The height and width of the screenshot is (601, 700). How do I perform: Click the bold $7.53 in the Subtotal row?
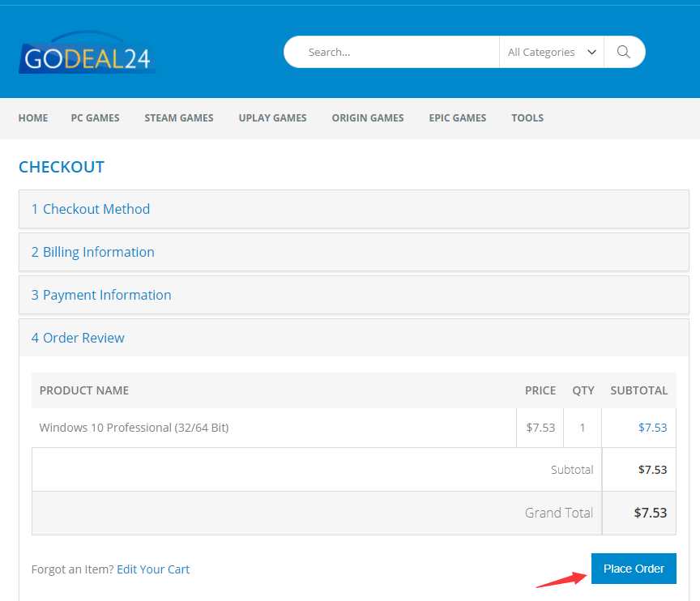(652, 469)
